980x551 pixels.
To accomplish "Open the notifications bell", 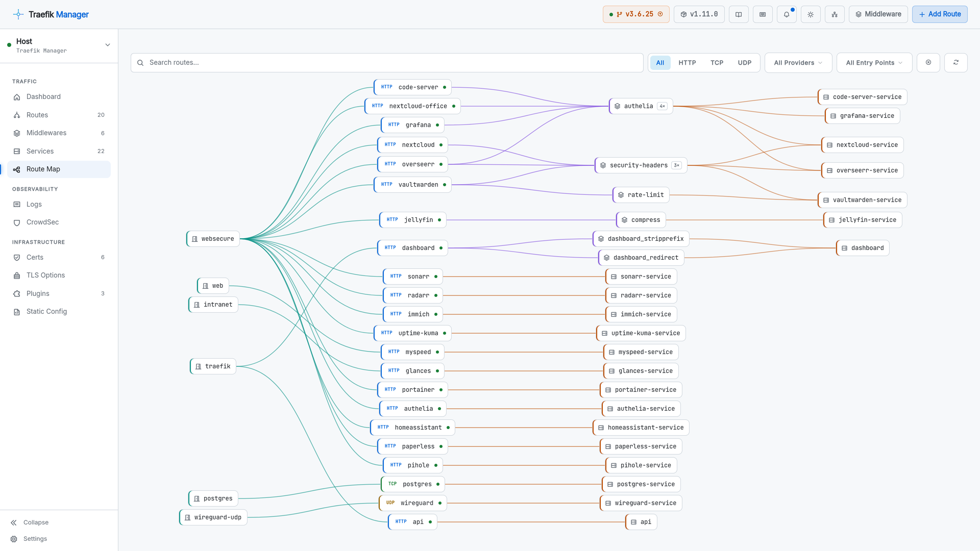I will point(787,14).
